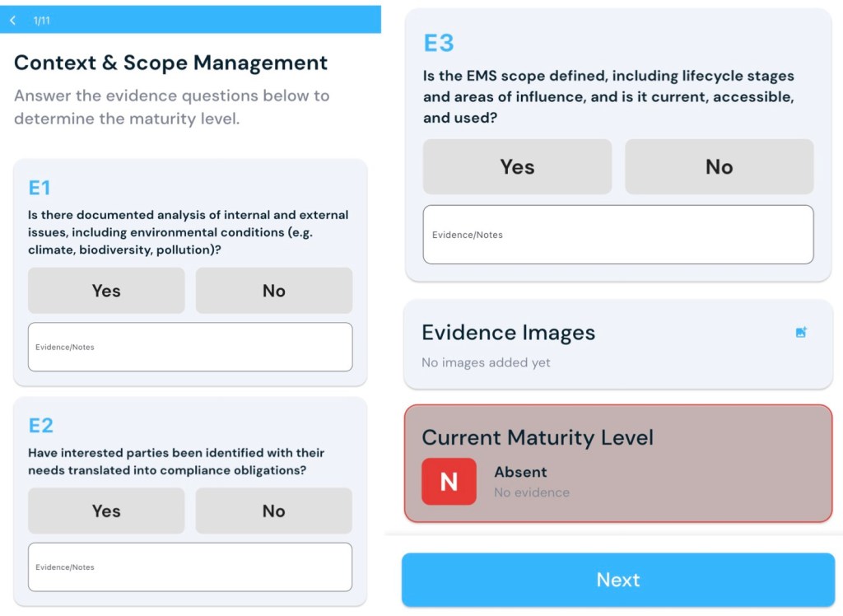Select Yes for question E2
Viewport: 843px width, 616px height.
pos(106,511)
